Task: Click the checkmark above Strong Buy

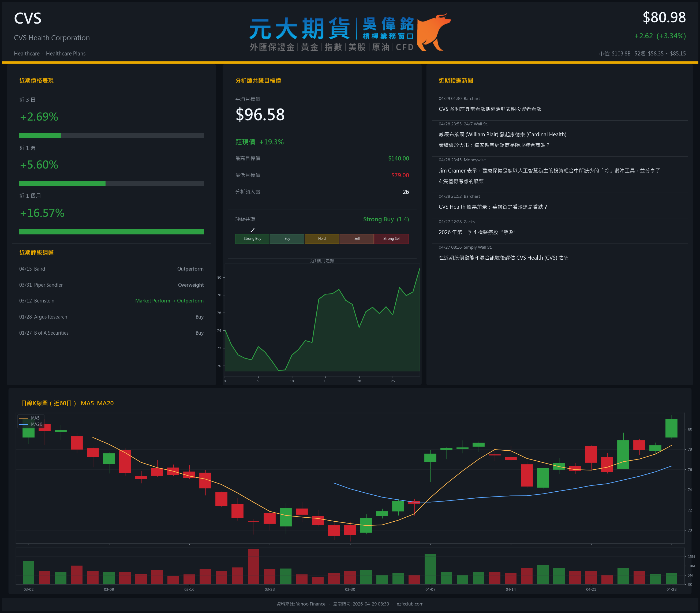Action: [x=252, y=230]
